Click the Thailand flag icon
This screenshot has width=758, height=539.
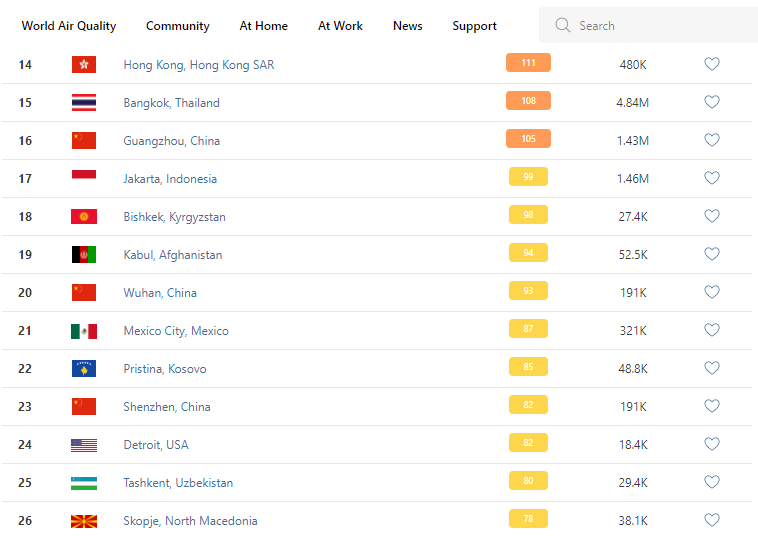pos(84,102)
